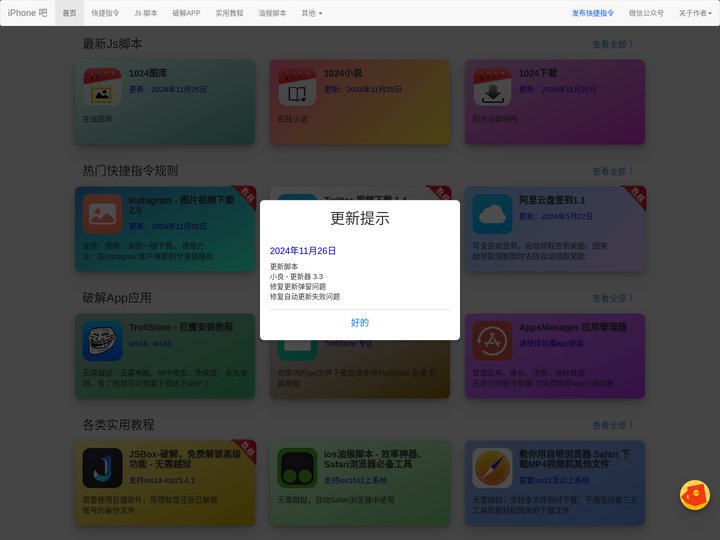Open the 1024小说 book icon
Viewport: 720px width, 540px height.
[x=297, y=87]
